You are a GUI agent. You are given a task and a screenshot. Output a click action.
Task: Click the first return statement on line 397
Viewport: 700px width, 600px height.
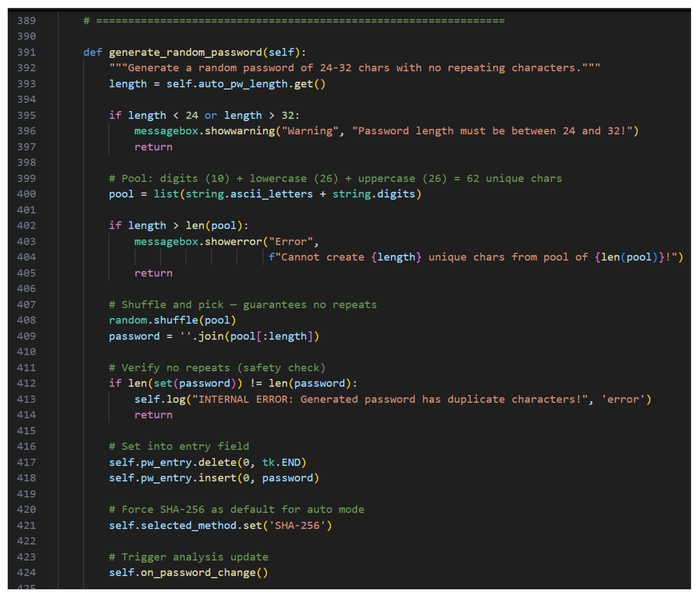(x=153, y=147)
